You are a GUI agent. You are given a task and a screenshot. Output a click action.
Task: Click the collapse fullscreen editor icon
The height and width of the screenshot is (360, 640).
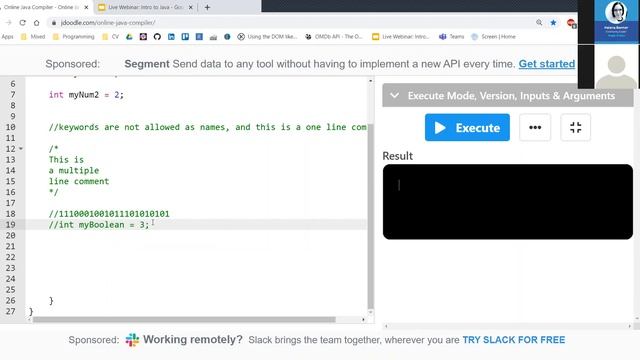pos(576,127)
